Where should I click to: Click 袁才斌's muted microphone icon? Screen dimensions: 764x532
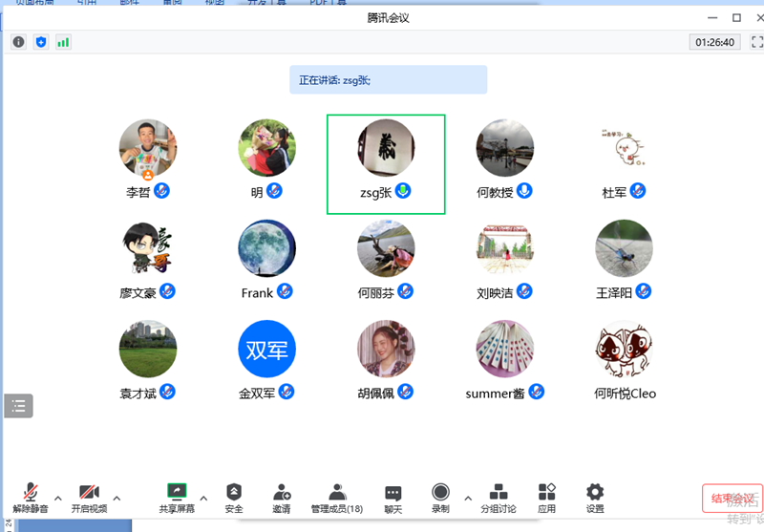167,392
